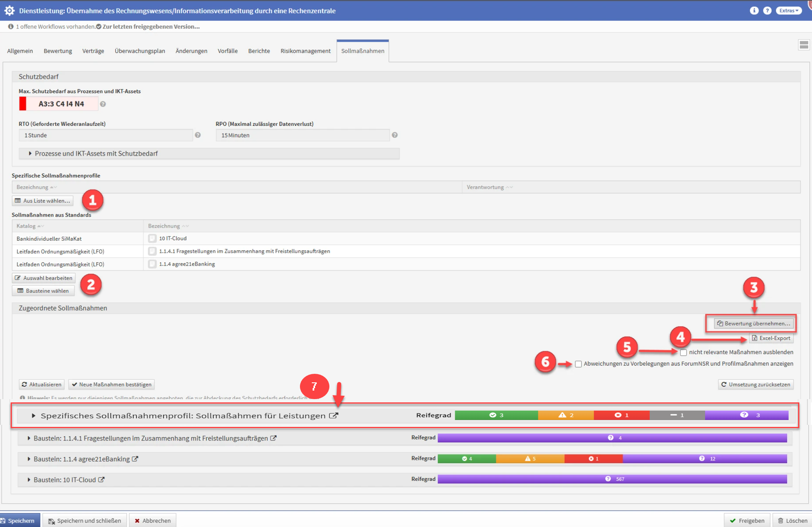Open the Überwachungsplan tab
Screen dimensions: 812x527
point(140,51)
